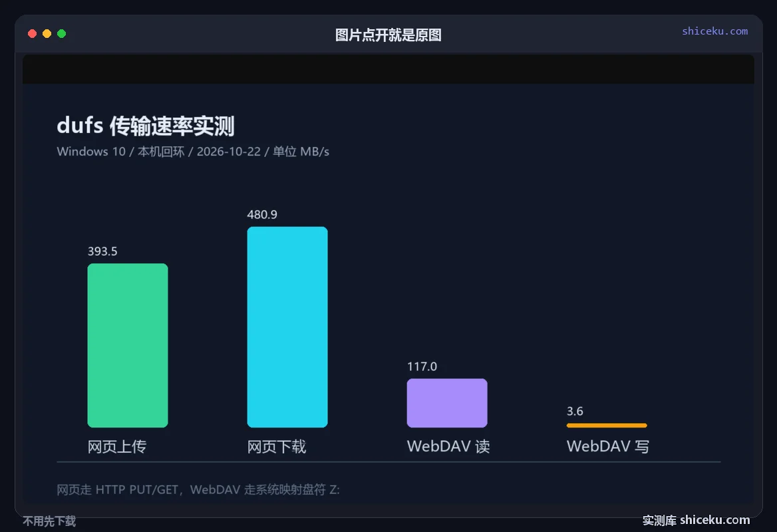
Task: Click the chart heading dufs 传输速率实测
Action: (x=146, y=126)
